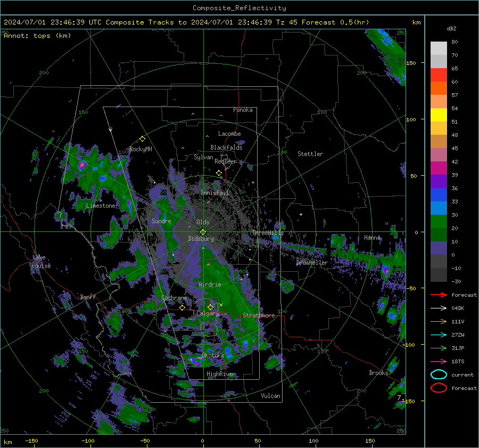Image resolution: width=479 pixels, height=448 pixels.
Task: Click the Vulcan city label
Action: pos(271,396)
